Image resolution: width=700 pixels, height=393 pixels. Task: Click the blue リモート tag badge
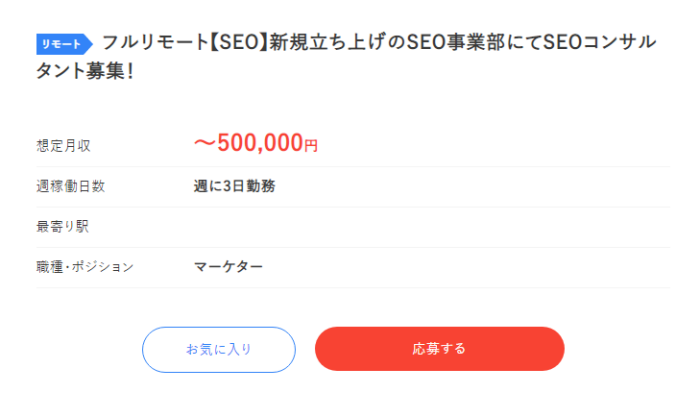click(64, 44)
